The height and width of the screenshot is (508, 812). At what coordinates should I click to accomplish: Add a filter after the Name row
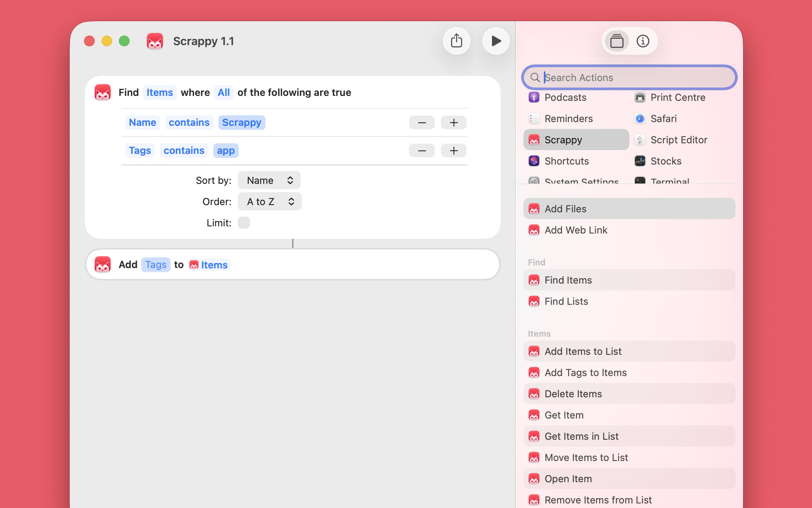[x=454, y=122]
